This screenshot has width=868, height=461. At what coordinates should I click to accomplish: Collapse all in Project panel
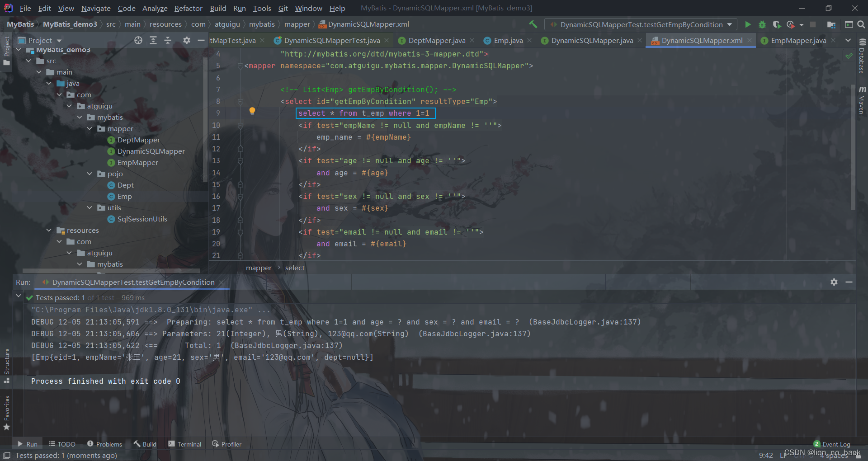click(168, 40)
